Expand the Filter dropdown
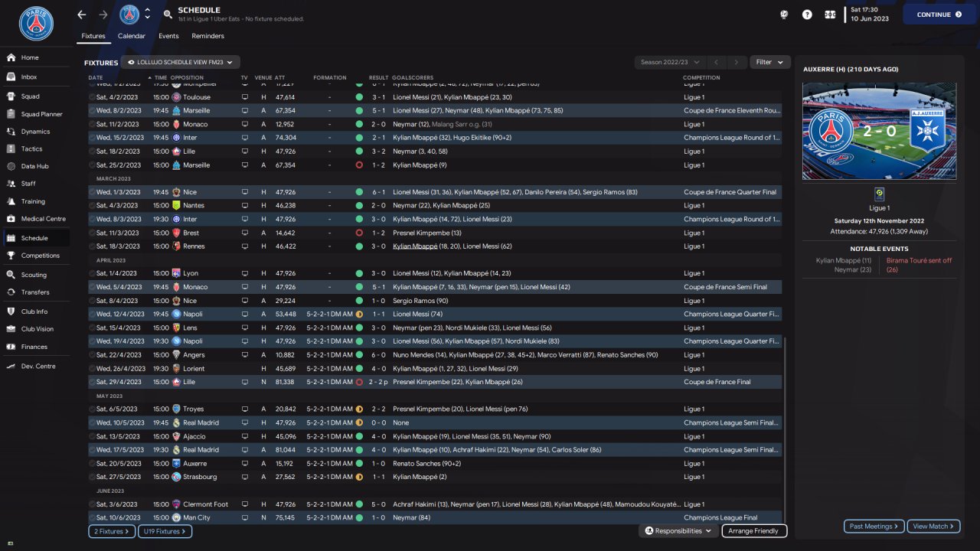 pyautogui.click(x=770, y=62)
